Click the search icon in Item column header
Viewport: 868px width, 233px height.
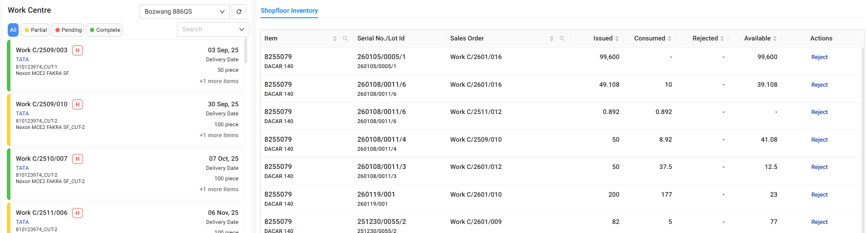346,39
